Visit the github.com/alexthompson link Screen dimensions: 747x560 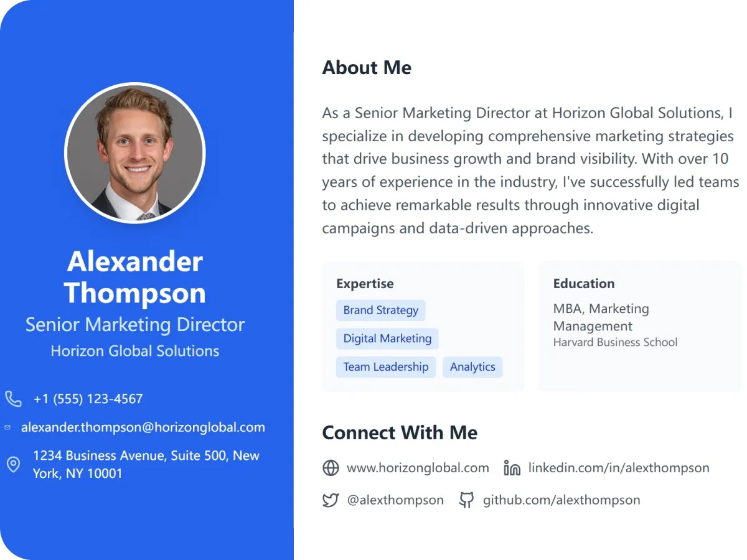[x=561, y=500]
